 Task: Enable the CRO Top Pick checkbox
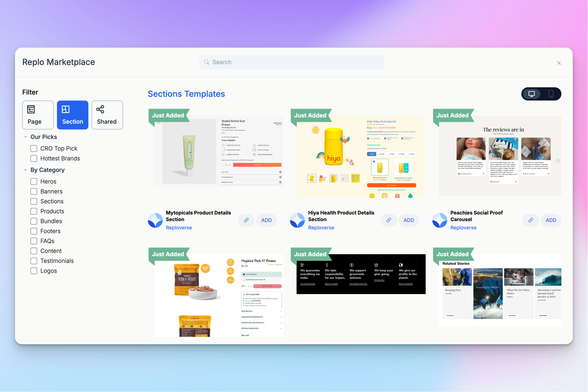click(x=34, y=149)
